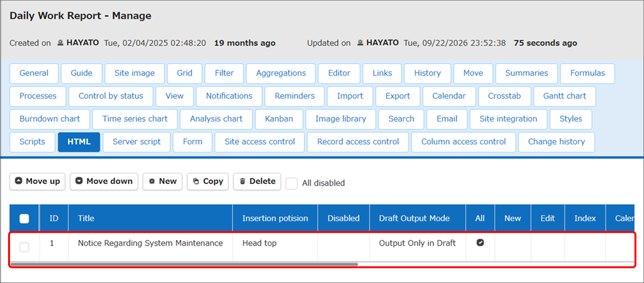The height and width of the screenshot is (283, 644).
Task: Switch to the Notifications tab
Action: pyautogui.click(x=229, y=96)
